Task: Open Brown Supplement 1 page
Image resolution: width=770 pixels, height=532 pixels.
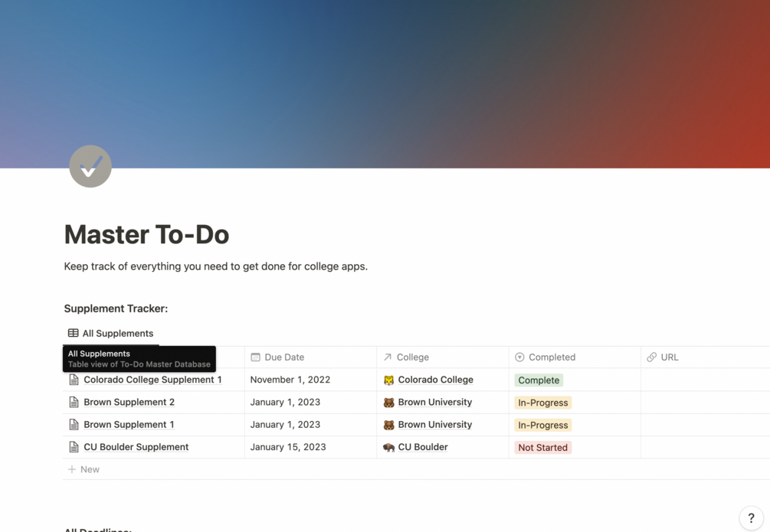Action: [x=129, y=425]
